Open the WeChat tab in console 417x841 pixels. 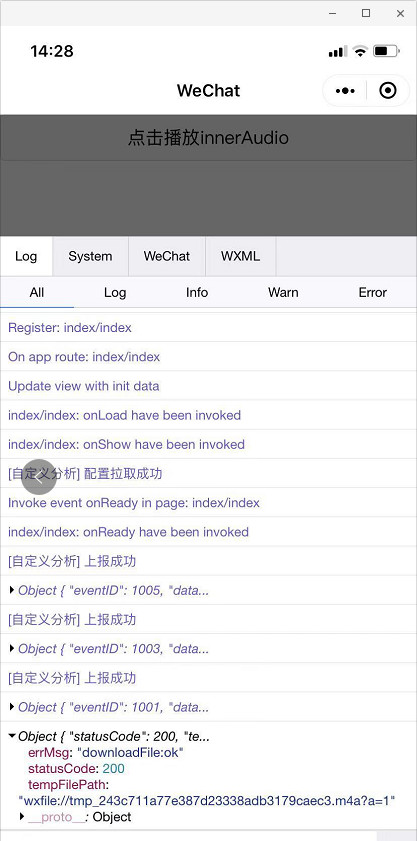(x=167, y=256)
